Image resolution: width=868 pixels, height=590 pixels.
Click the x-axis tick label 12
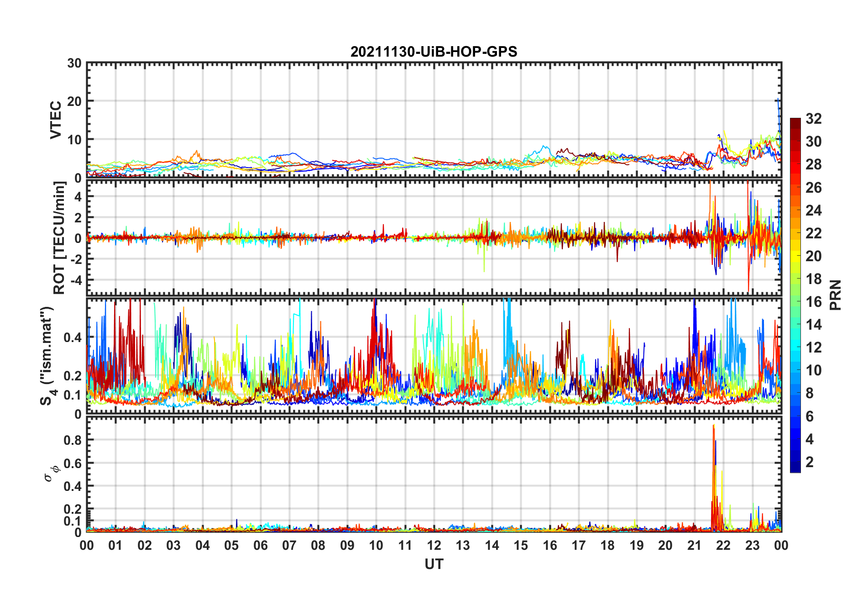tap(434, 545)
